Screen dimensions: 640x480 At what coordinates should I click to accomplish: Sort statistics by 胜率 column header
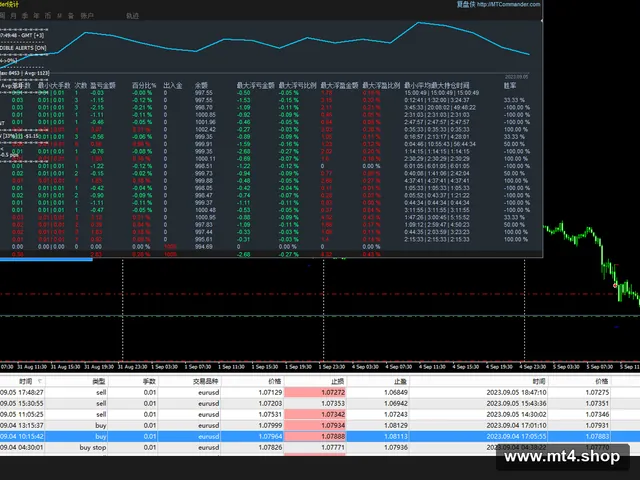click(x=510, y=86)
